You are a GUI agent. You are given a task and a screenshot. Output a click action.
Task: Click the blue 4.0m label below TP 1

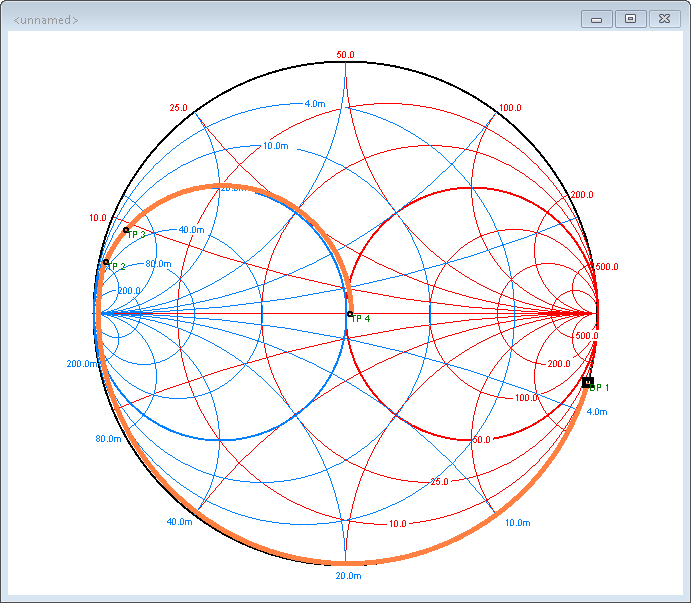click(597, 412)
